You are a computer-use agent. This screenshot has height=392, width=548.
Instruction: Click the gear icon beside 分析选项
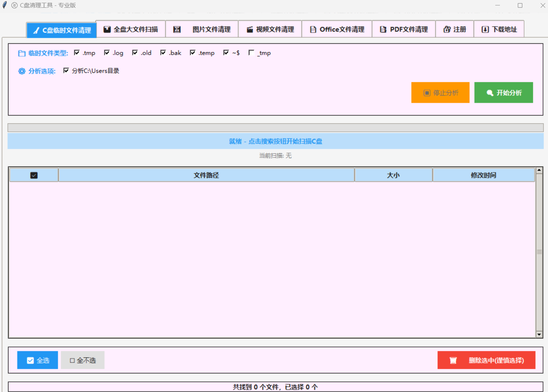pyautogui.click(x=21, y=71)
